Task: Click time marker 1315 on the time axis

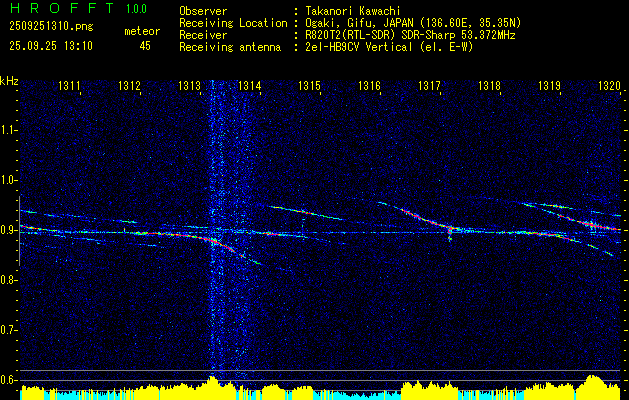Action: click(x=310, y=85)
